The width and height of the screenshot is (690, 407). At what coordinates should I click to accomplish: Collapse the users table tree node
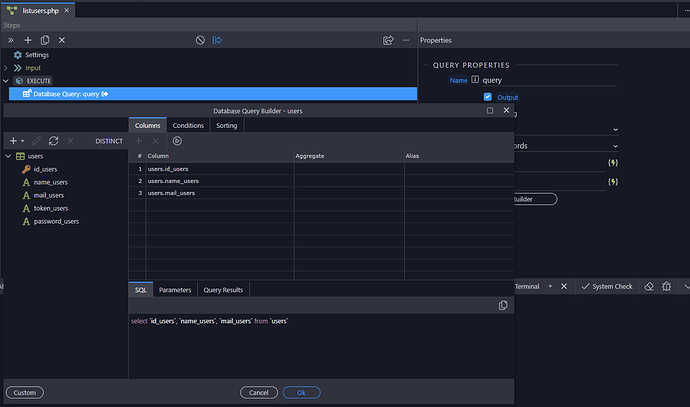[x=8, y=156]
